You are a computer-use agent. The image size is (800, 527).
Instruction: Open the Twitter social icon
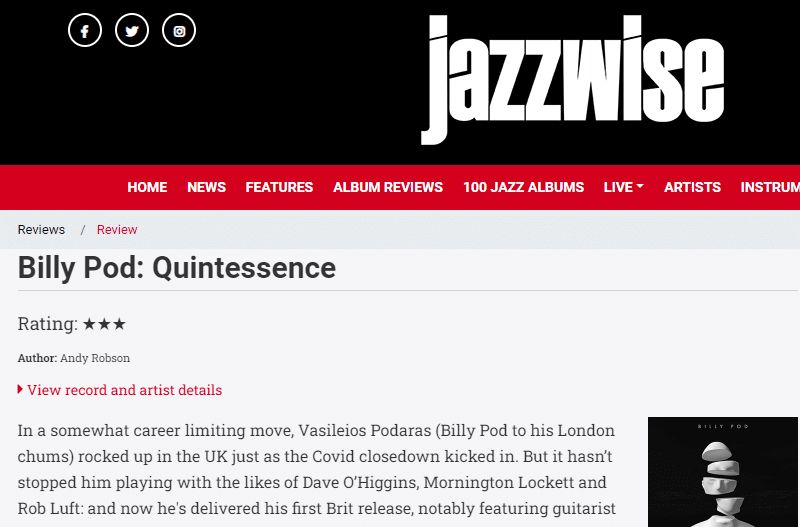pyautogui.click(x=132, y=30)
